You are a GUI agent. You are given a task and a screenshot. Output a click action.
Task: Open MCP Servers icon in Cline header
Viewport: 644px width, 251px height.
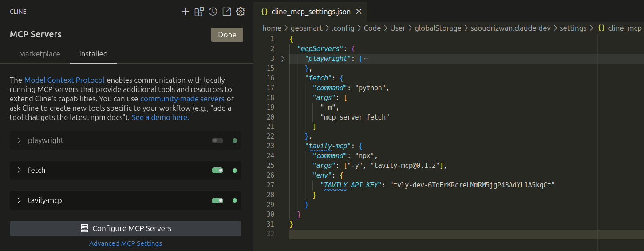(x=199, y=12)
